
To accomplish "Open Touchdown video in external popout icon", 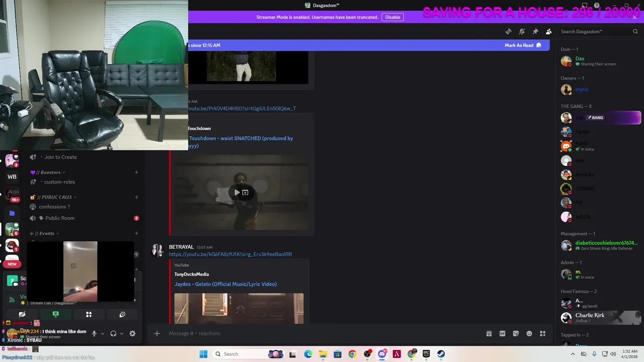I will [245, 193].
